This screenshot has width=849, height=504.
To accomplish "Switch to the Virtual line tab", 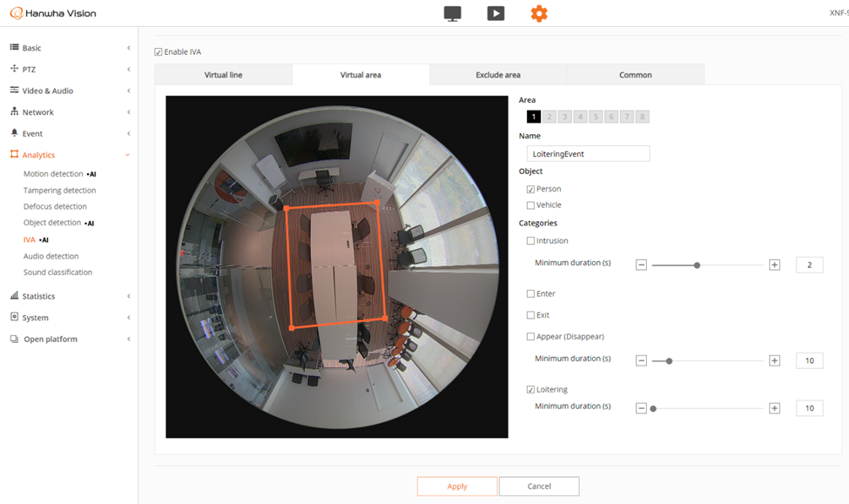I will click(x=223, y=75).
